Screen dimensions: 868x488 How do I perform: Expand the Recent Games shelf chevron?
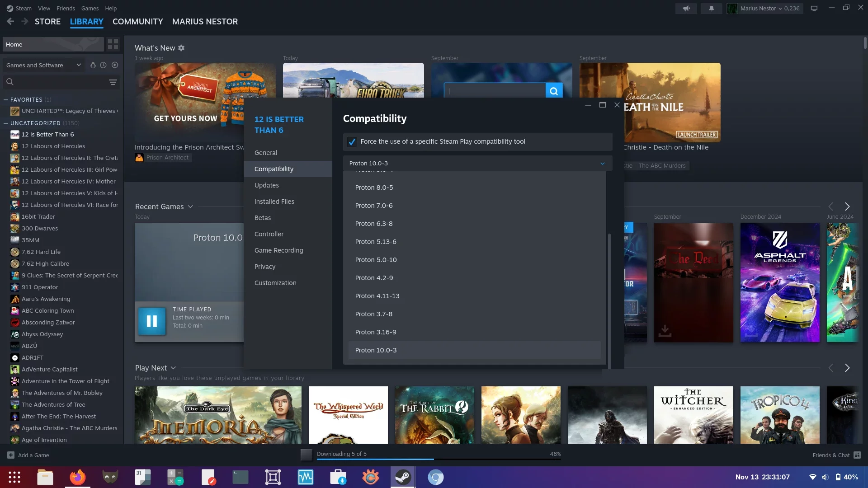(x=190, y=206)
